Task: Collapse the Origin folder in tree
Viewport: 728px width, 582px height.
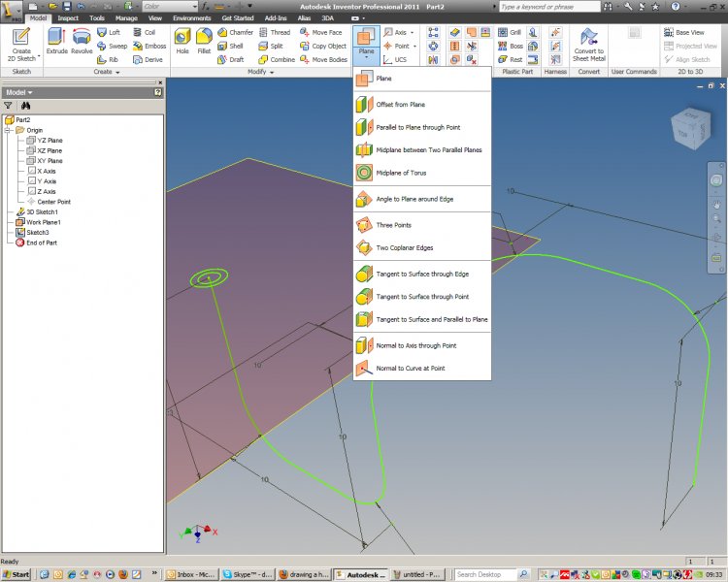Action: pyautogui.click(x=8, y=130)
